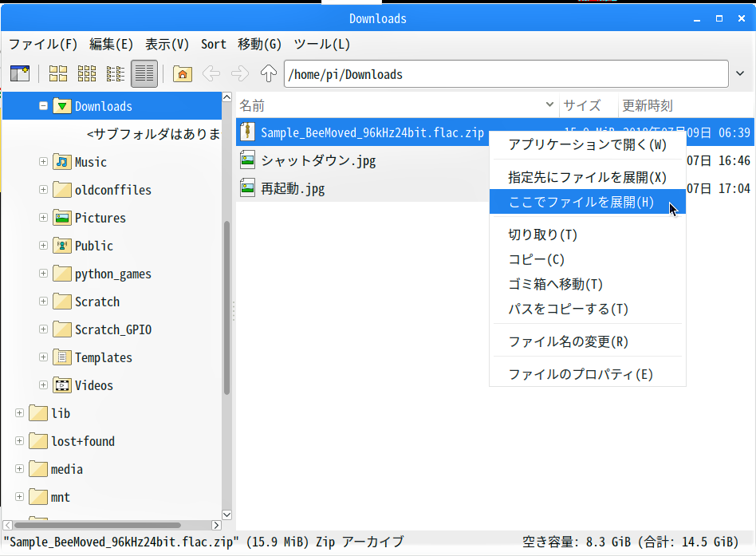Expand the Music folder in the tree
The image size is (756, 556).
(x=44, y=162)
